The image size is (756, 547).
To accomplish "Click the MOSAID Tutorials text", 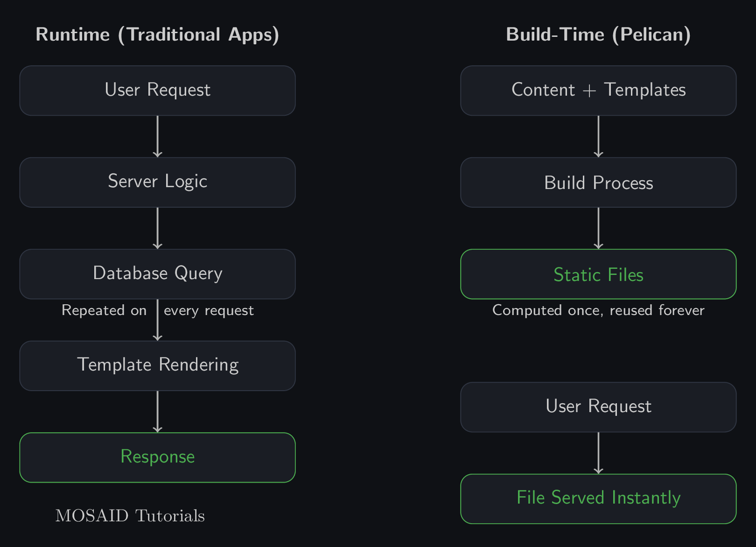I will (x=130, y=516).
